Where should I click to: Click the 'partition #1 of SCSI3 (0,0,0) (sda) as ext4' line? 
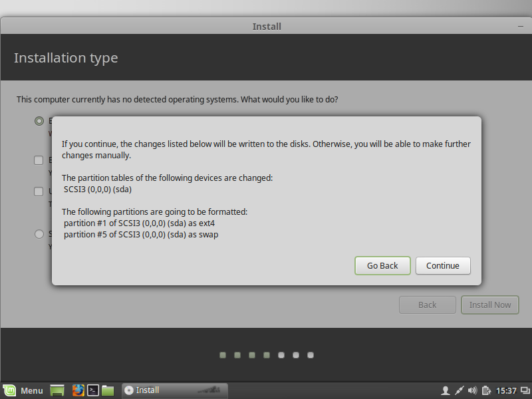(x=139, y=223)
